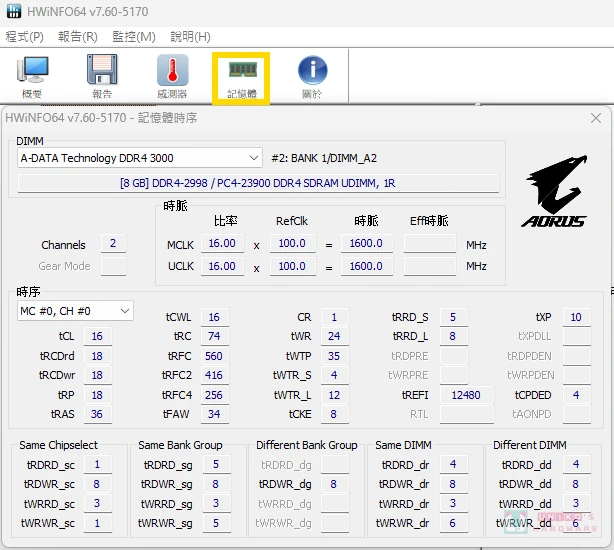Open the Report 報告(R) menu
The height and width of the screenshot is (550, 614).
pos(78,37)
